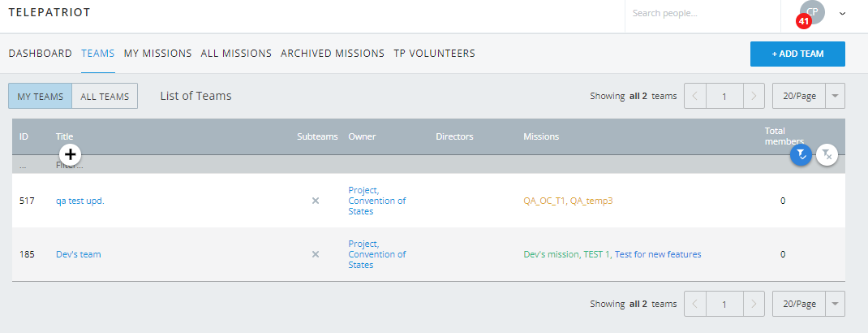Screen dimensions: 868x333
Task: Go to next page in bottom pagination
Action: (x=754, y=304)
